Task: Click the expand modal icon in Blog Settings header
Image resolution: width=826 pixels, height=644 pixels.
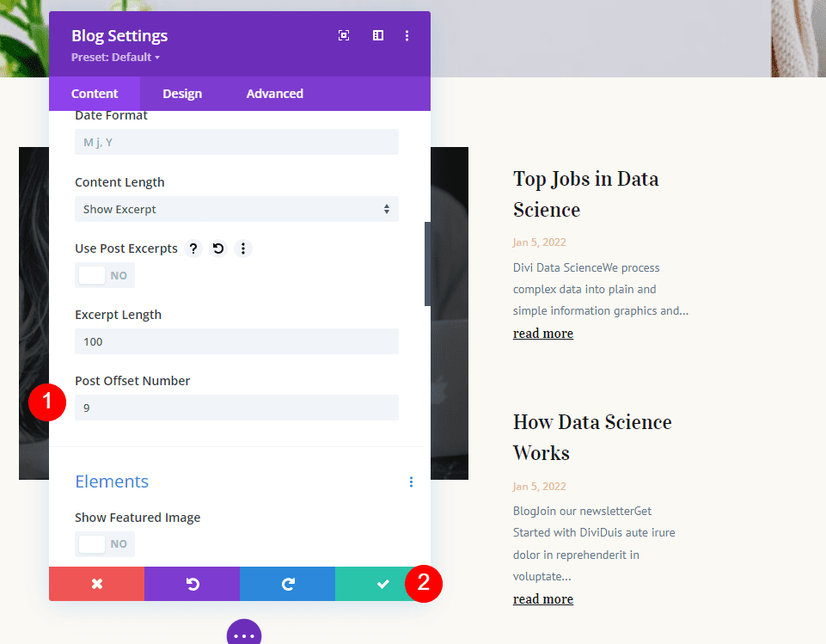Action: point(343,35)
